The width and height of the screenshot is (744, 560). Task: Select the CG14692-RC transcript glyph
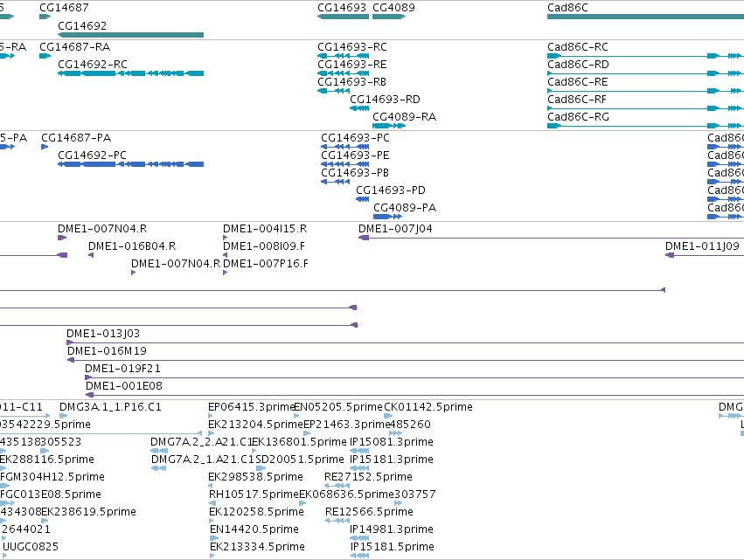pyautogui.click(x=130, y=73)
